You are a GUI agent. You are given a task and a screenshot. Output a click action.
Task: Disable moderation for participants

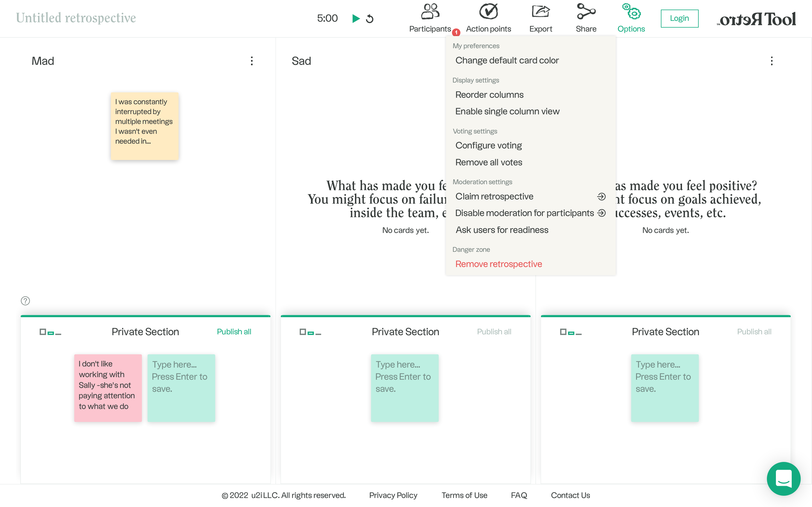[524, 213]
